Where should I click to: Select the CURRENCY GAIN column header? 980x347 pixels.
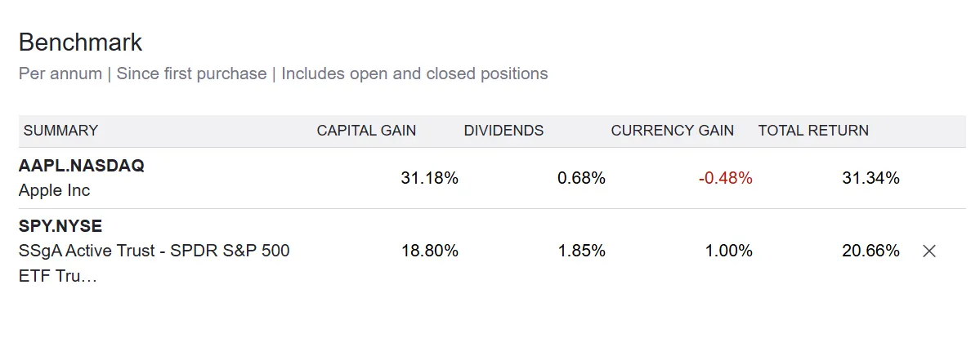coord(672,131)
